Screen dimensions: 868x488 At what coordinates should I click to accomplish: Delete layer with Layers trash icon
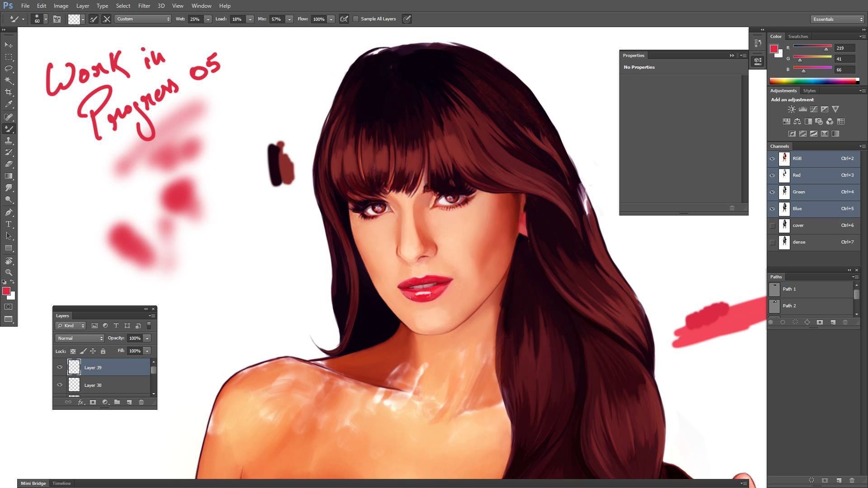[x=141, y=402]
